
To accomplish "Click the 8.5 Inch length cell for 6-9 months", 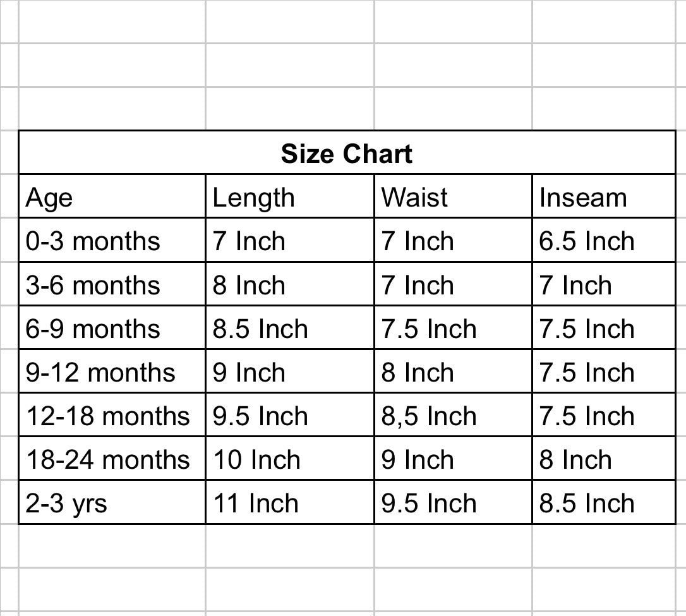I will 290,327.
